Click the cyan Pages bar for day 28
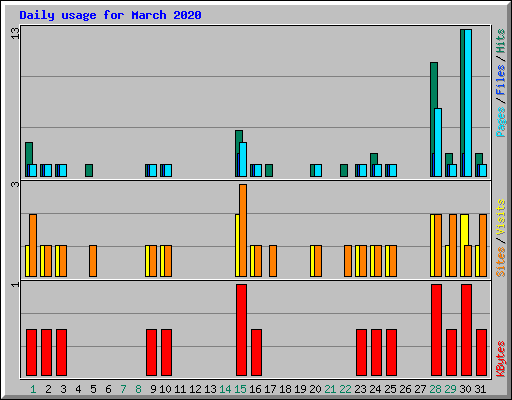The height and width of the screenshot is (400, 512). tap(438, 142)
